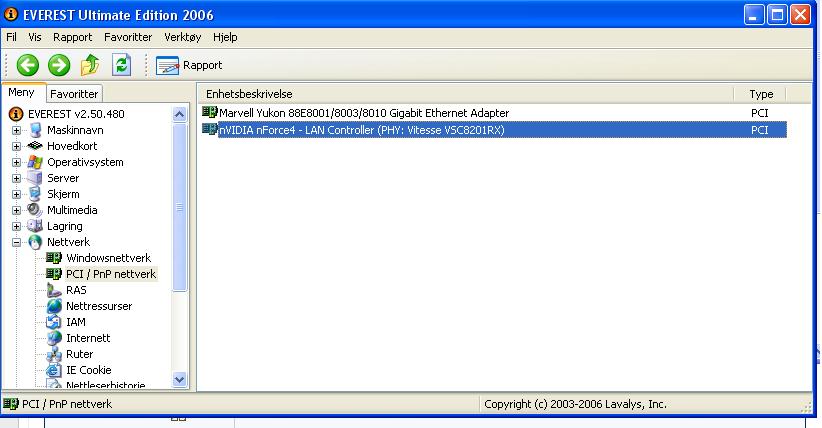Click the RAS modem icon
This screenshot has height=428, width=822.
pos(54,290)
